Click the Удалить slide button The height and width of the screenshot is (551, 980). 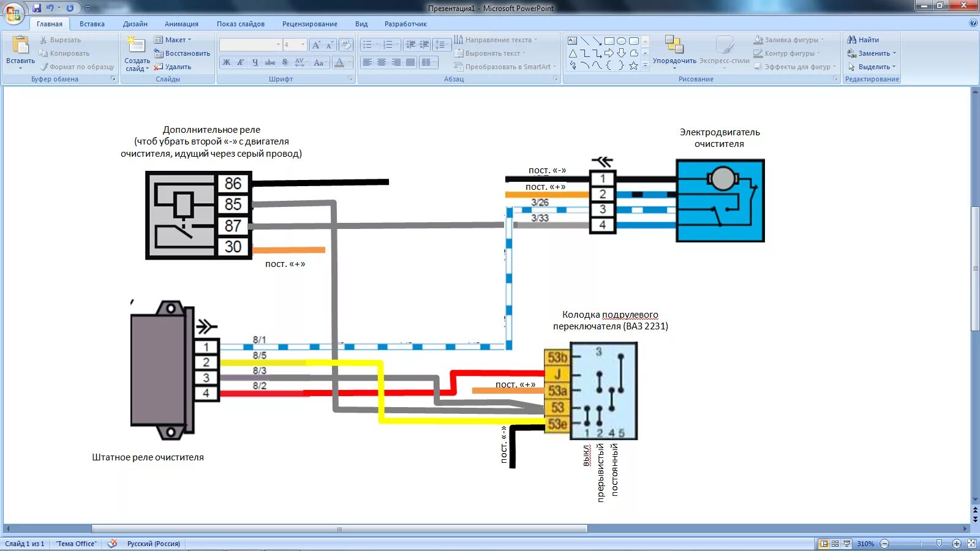(173, 67)
